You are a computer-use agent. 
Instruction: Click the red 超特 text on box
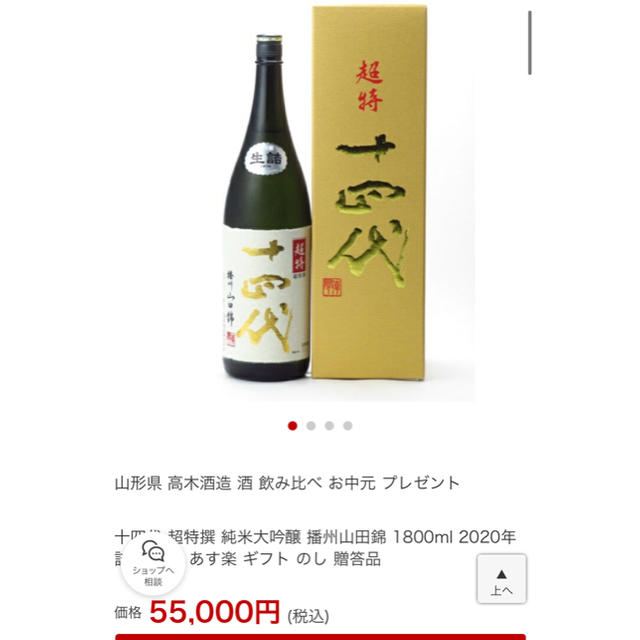(x=369, y=86)
